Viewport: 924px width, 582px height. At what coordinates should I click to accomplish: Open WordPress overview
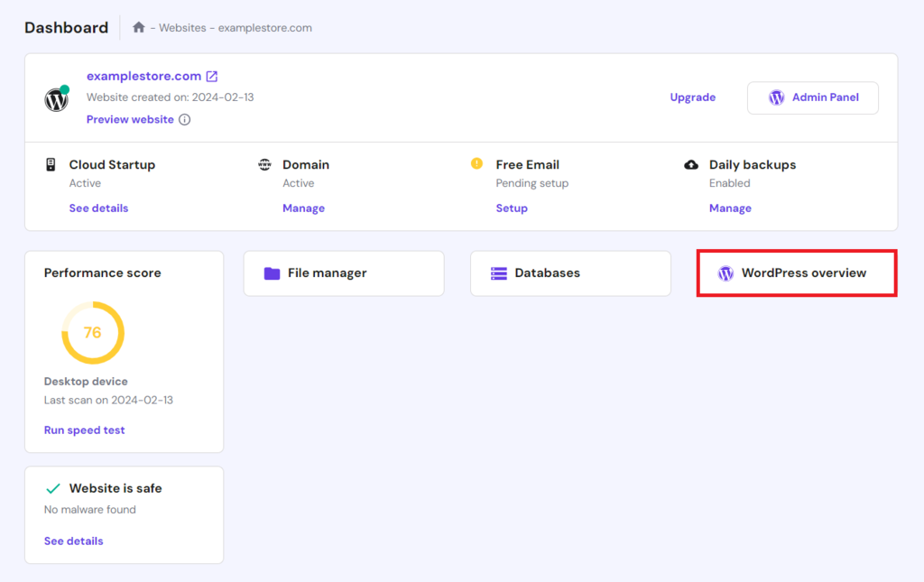click(x=797, y=273)
